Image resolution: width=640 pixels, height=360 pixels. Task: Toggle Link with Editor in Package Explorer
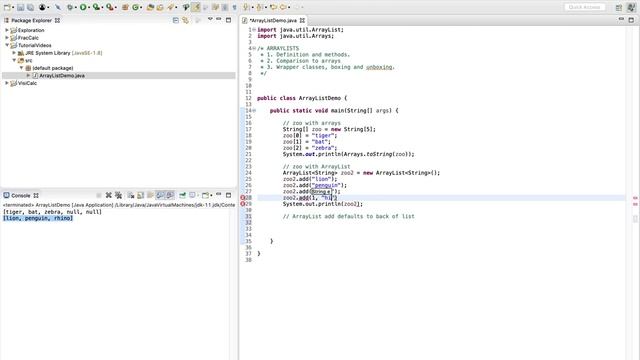pos(185,20)
